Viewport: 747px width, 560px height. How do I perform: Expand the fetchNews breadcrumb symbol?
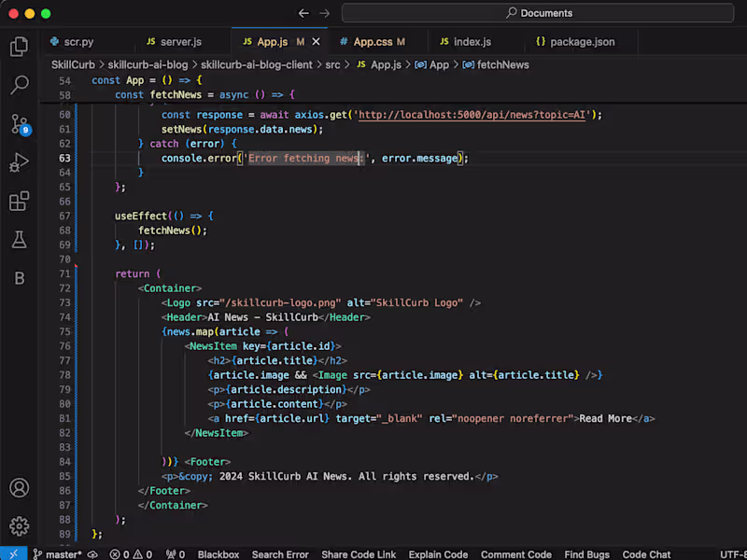pos(502,64)
